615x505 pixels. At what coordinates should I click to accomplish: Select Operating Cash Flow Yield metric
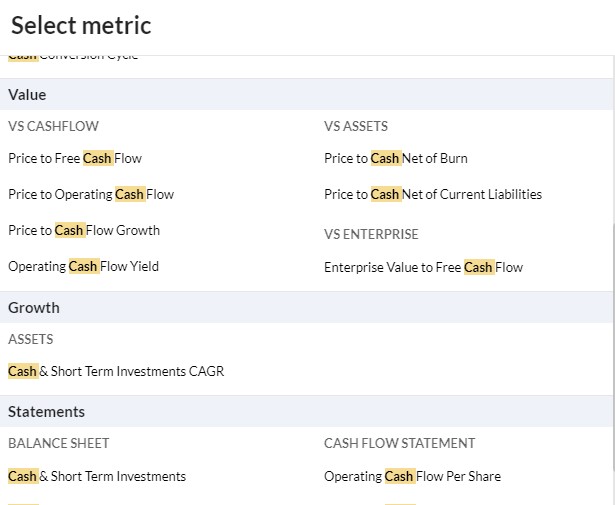[84, 267]
